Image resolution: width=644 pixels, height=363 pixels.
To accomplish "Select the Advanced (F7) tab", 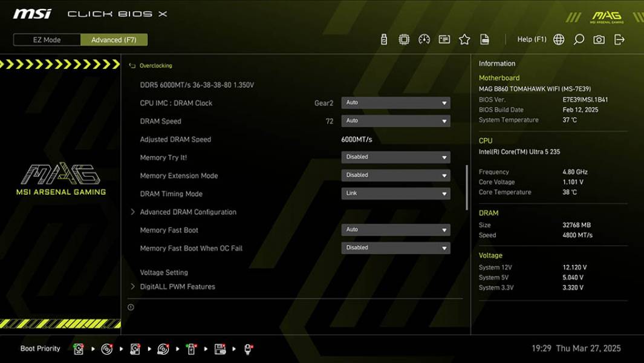I will pyautogui.click(x=114, y=40).
